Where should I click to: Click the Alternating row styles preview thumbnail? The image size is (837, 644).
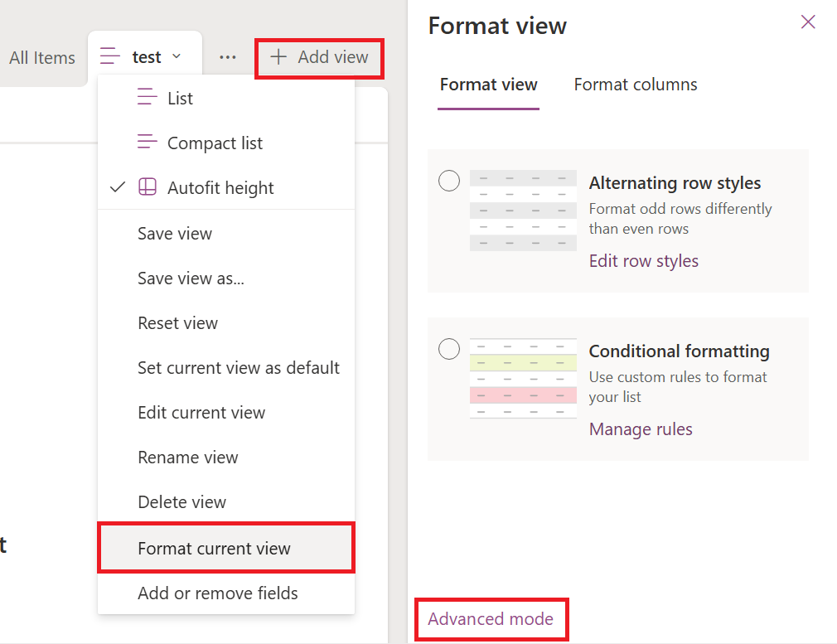(523, 209)
